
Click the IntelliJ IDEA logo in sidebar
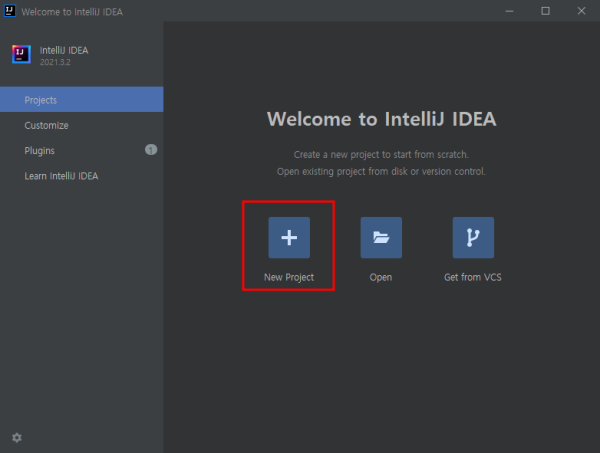click(x=21, y=54)
